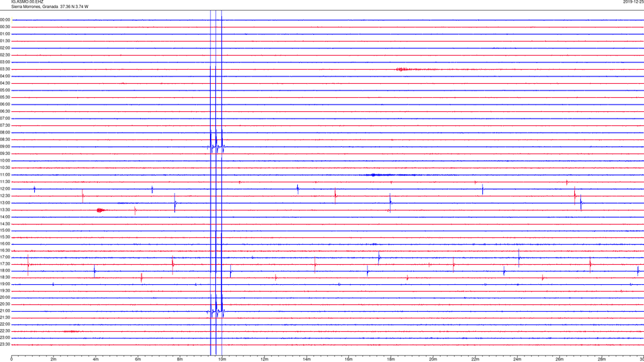The image size is (644, 362).
Task: Pick the 01:30 trace label
Action: [x=5, y=41]
